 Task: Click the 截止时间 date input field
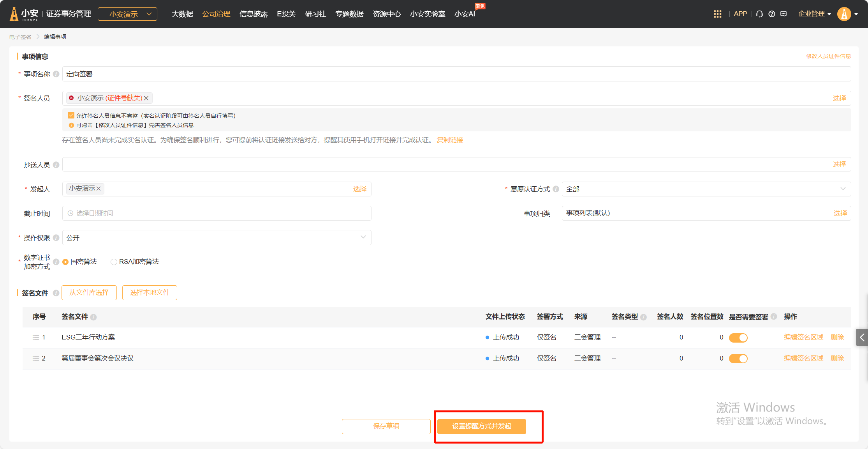[217, 213]
